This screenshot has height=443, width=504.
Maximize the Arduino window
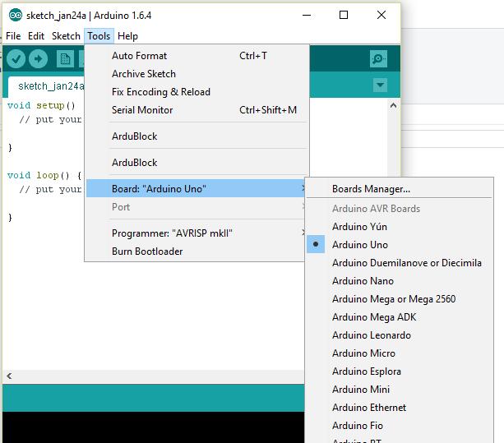pos(344,15)
